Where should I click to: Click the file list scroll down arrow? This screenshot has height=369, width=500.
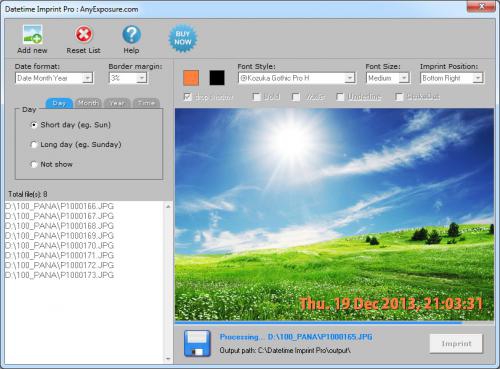pyautogui.click(x=168, y=359)
